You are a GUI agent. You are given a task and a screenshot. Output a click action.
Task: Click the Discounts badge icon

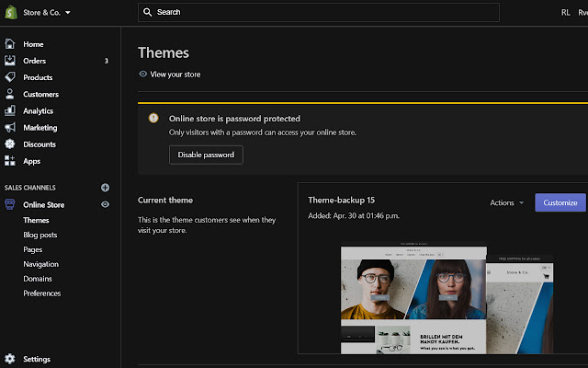10,144
